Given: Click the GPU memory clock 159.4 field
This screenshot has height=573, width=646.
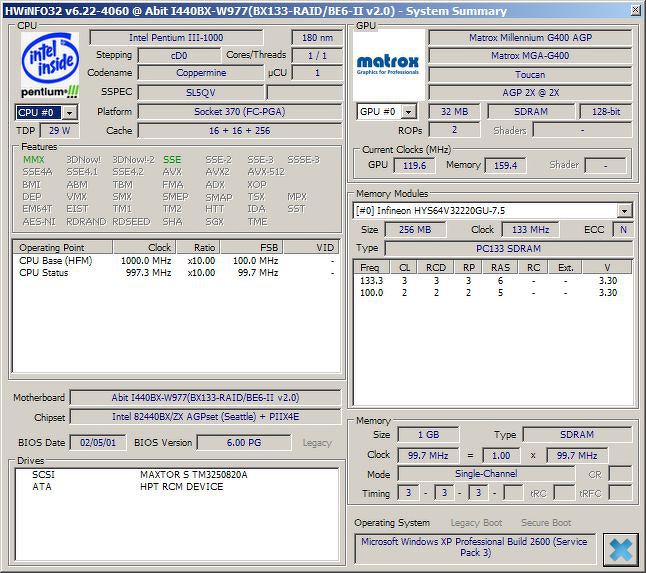Looking at the screenshot, I should pyautogui.click(x=505, y=166).
